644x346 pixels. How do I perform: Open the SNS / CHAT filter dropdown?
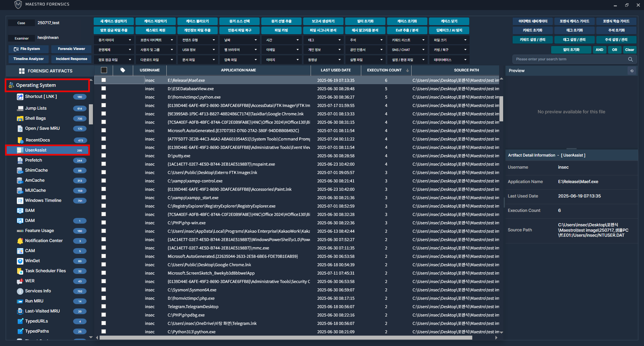coord(408,50)
